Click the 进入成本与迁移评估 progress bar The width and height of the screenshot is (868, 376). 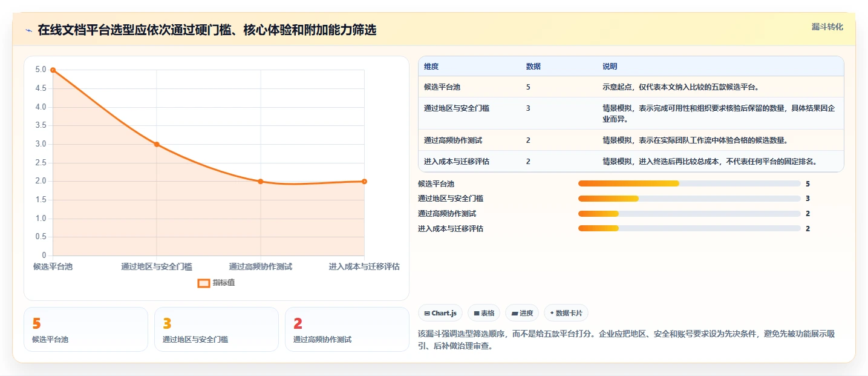pyautogui.click(x=690, y=229)
